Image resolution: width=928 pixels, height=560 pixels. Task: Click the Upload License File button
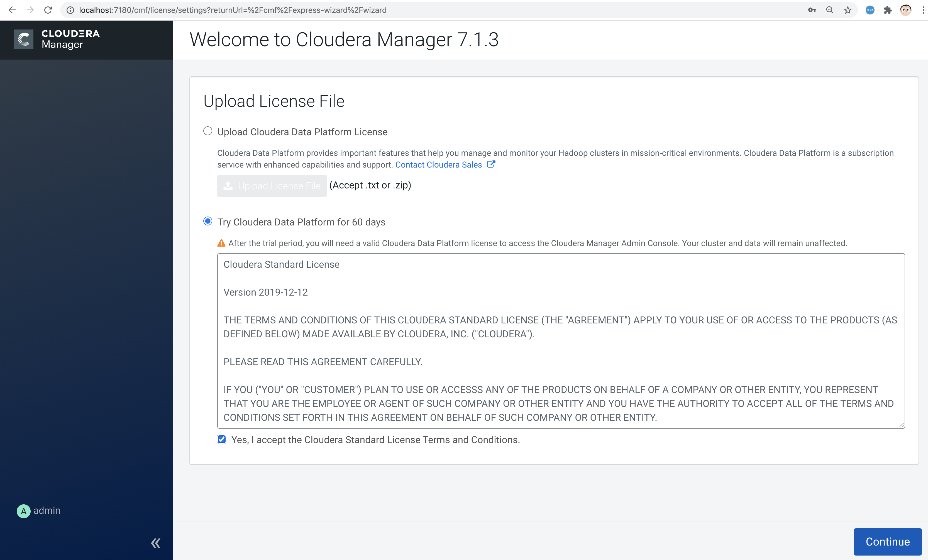[x=272, y=186]
